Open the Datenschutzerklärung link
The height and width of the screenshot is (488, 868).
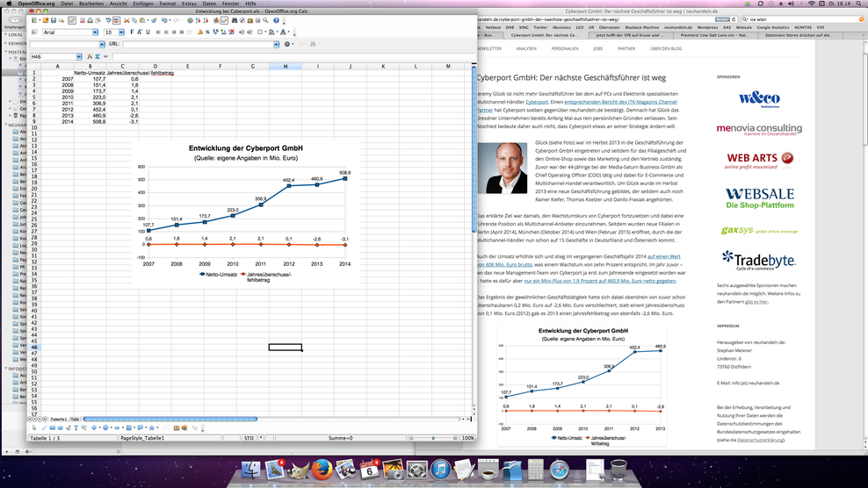(x=760, y=440)
